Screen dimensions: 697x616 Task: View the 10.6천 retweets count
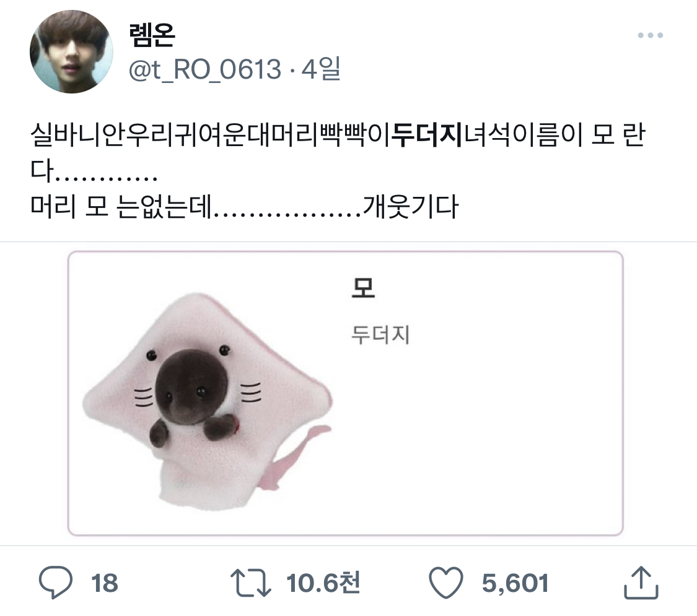click(x=323, y=583)
